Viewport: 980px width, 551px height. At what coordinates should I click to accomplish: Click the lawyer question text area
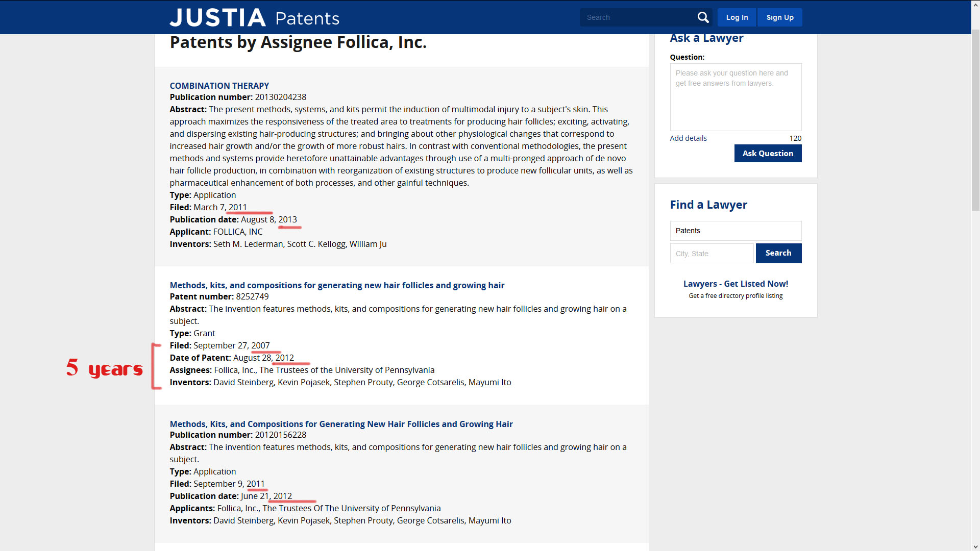[x=735, y=97]
